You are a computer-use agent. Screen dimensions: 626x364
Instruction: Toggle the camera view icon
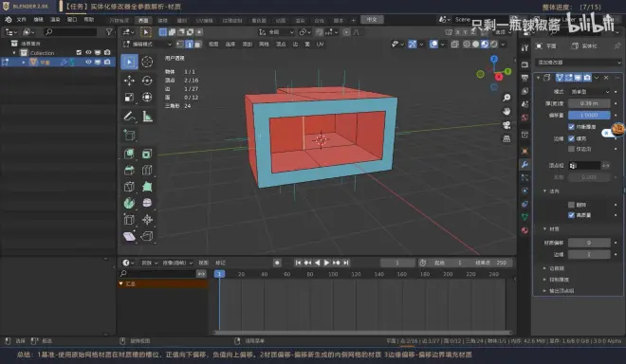click(506, 125)
